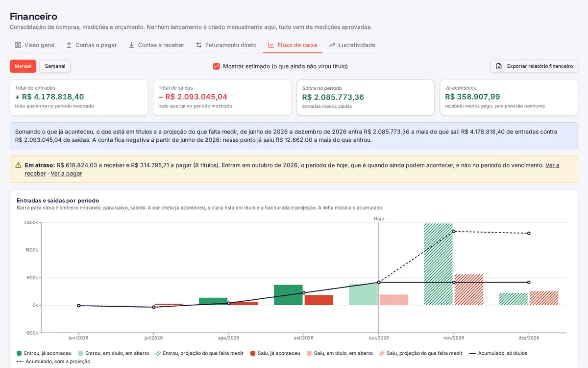The height and width of the screenshot is (368, 588).
Task: Toggle 'Entrou, projeção do que falta medir' legend item
Action: (x=199, y=353)
